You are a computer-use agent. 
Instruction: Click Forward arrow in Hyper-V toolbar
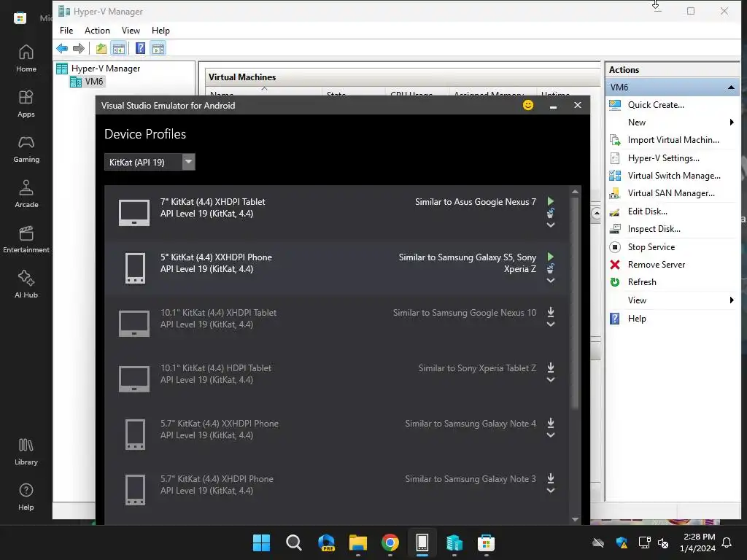point(79,48)
